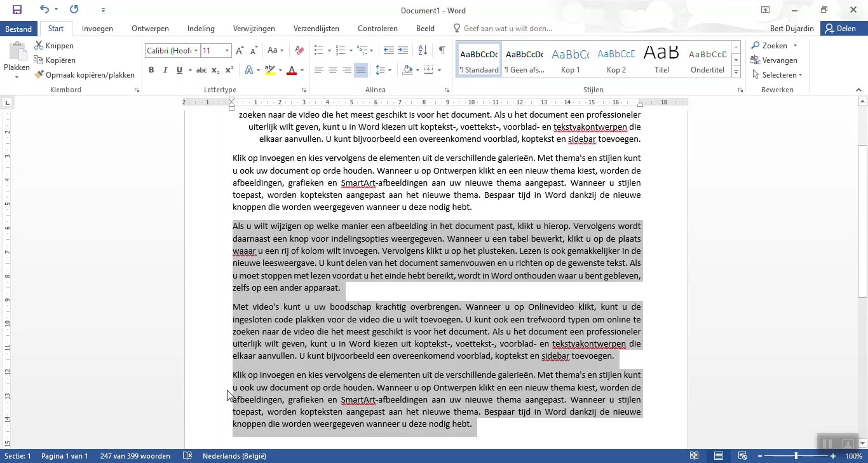This screenshot has height=463, width=868.
Task: Save the document with the disk icon
Action: (x=17, y=10)
